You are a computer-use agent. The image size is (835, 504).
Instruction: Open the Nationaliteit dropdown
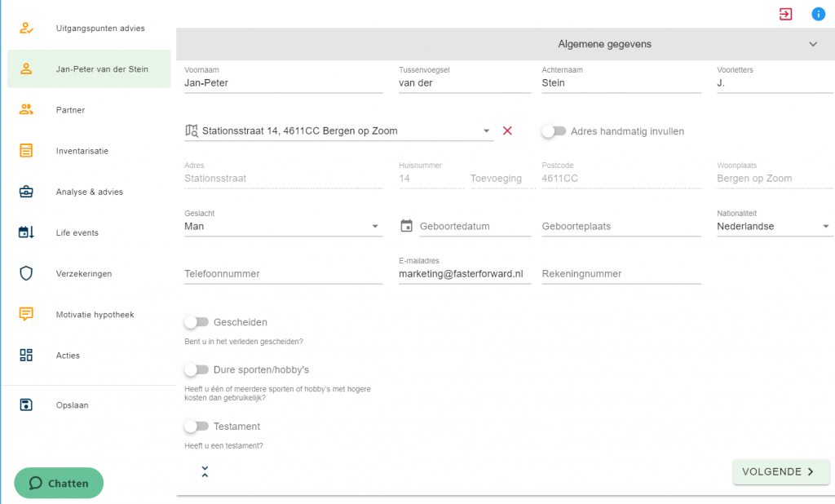(x=775, y=227)
